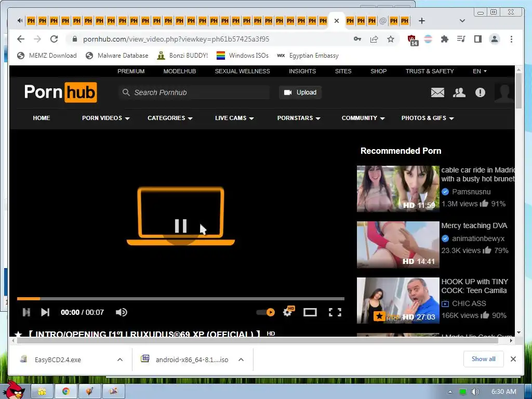Viewport: 532px width, 399px height.
Task: Go to the HOME menu item
Action: (42, 118)
